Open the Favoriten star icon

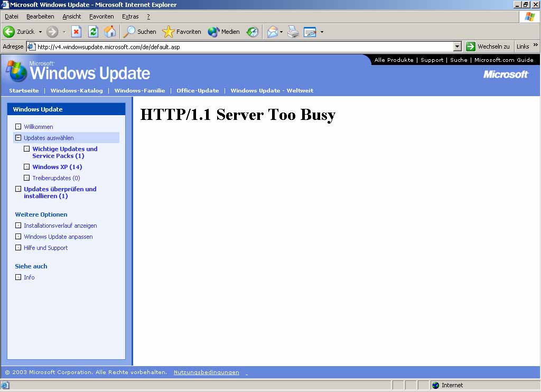[168, 32]
